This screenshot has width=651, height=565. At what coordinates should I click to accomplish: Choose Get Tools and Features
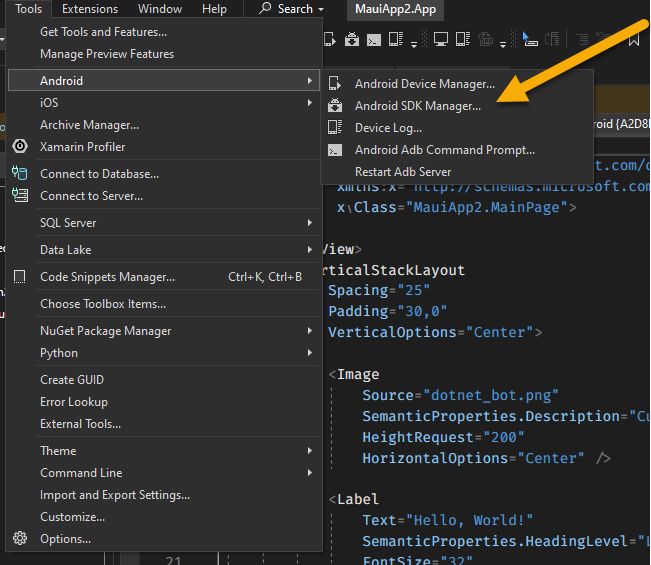[164, 32]
